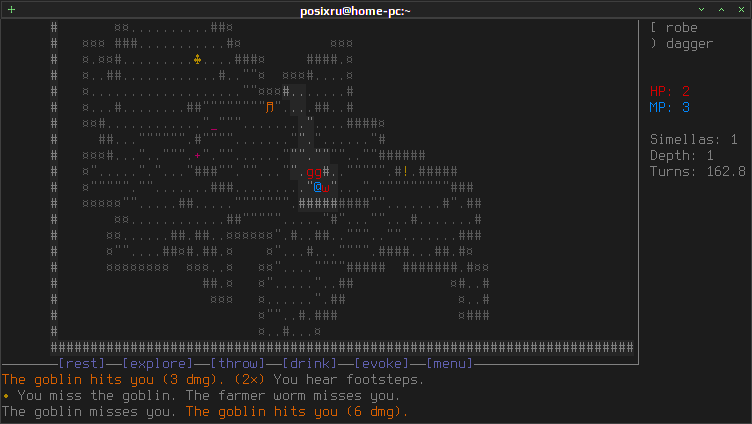The image size is (752, 424).
Task: Close the terminal window with X
Action: pos(741,10)
